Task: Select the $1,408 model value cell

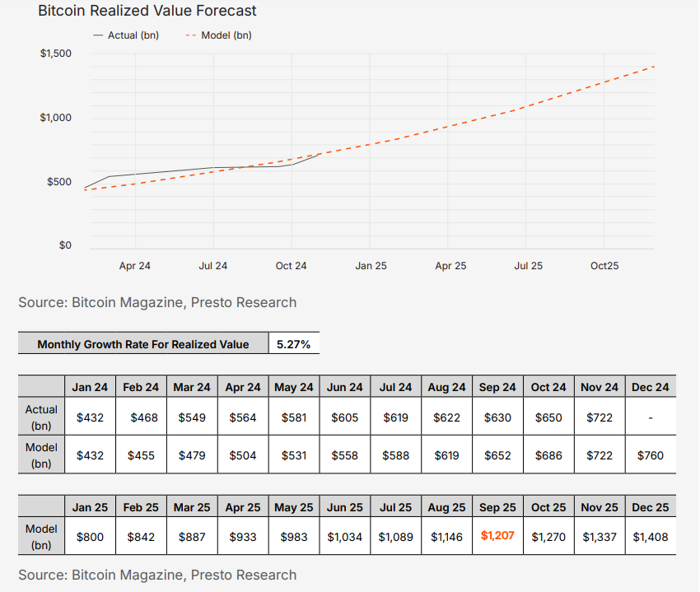Action: (x=651, y=537)
